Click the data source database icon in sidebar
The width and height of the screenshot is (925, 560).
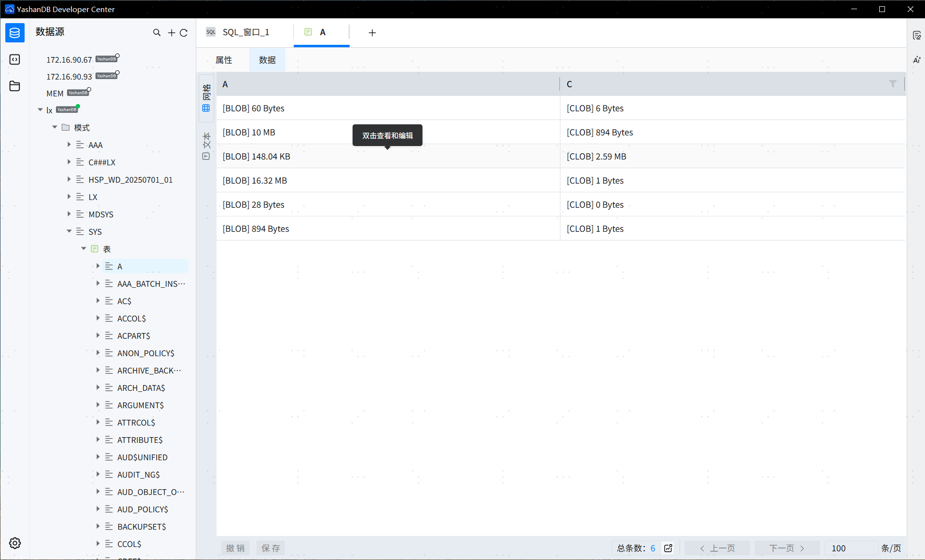(x=15, y=33)
